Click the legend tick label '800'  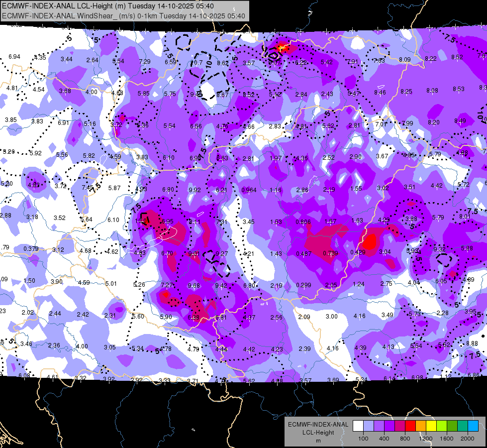pos(405,439)
